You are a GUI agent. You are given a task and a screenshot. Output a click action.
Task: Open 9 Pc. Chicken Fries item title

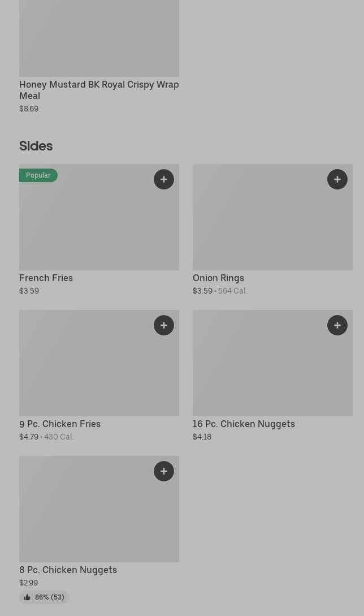click(60, 424)
